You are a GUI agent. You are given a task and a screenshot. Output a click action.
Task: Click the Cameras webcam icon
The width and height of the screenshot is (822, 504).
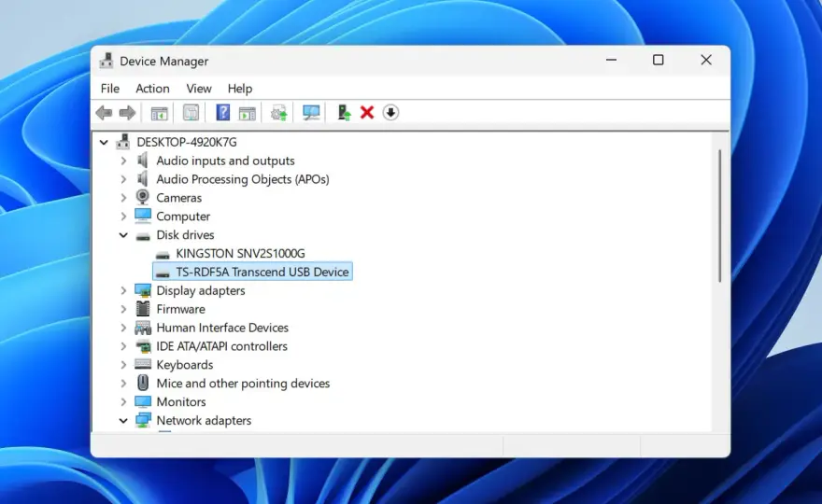click(143, 197)
